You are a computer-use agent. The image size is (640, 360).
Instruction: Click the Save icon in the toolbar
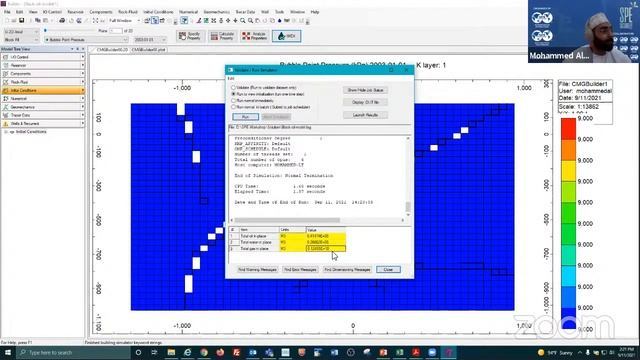coord(22,20)
